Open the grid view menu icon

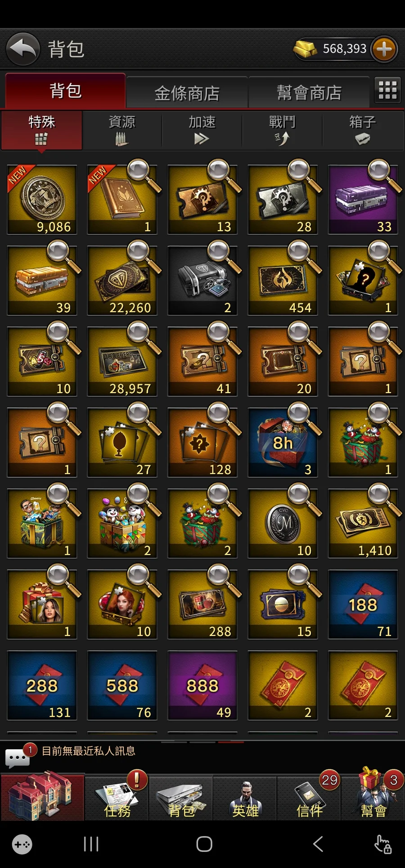pyautogui.click(x=387, y=89)
